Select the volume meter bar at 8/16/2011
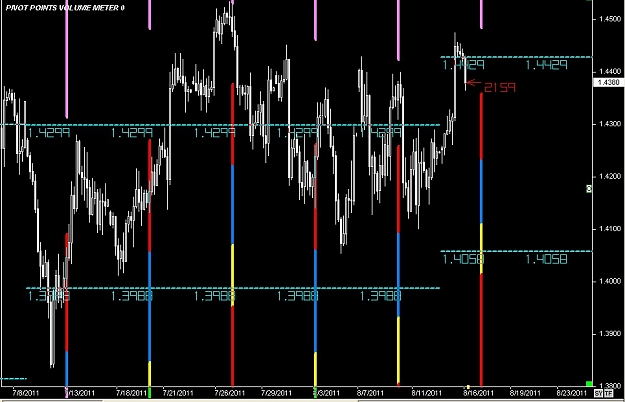This screenshot has width=625, height=402. (482, 239)
